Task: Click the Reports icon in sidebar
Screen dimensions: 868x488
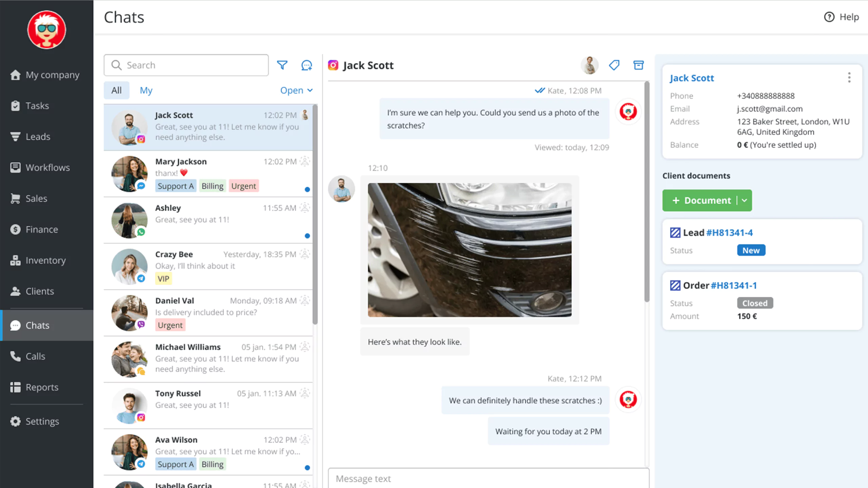Action: (15, 387)
